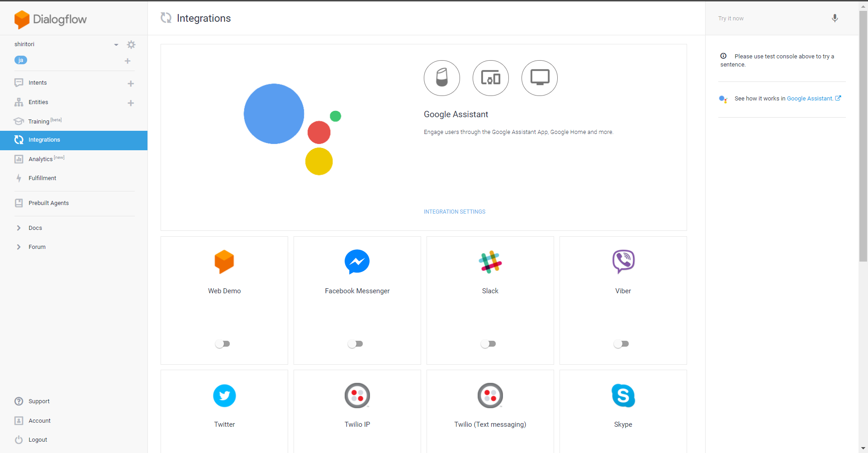Open Fulfillment in the sidebar

pos(42,178)
